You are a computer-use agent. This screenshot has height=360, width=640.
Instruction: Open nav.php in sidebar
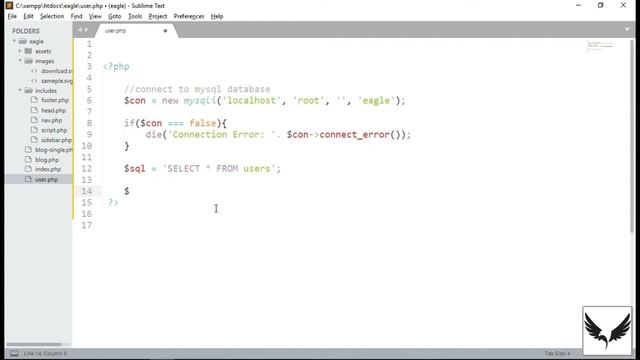tap(51, 120)
